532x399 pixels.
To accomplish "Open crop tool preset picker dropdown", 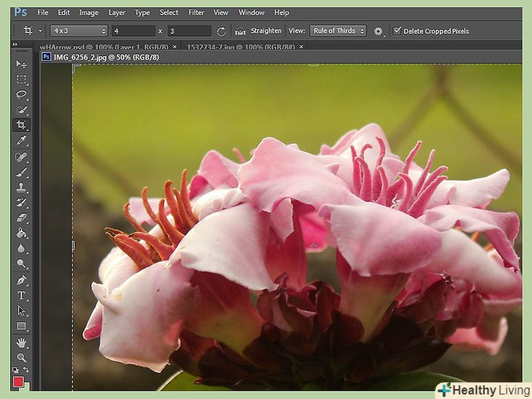I will [x=31, y=31].
